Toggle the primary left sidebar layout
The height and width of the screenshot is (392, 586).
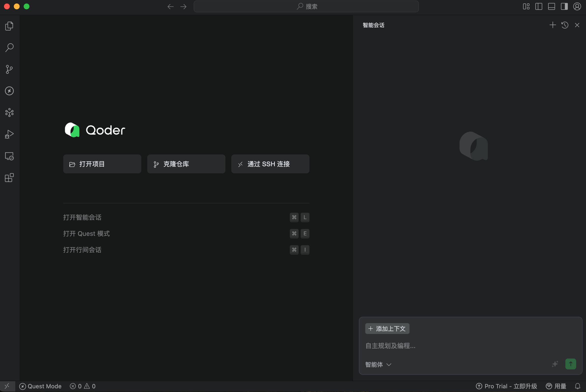click(539, 6)
